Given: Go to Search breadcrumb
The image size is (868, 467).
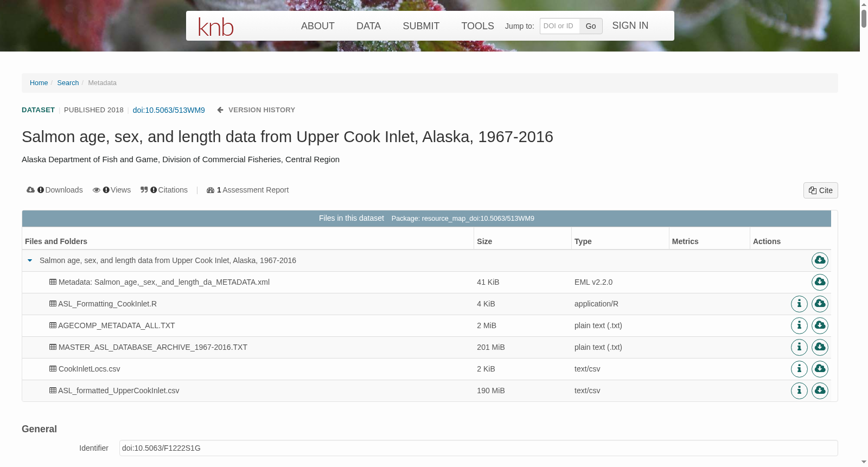Looking at the screenshot, I should point(68,83).
